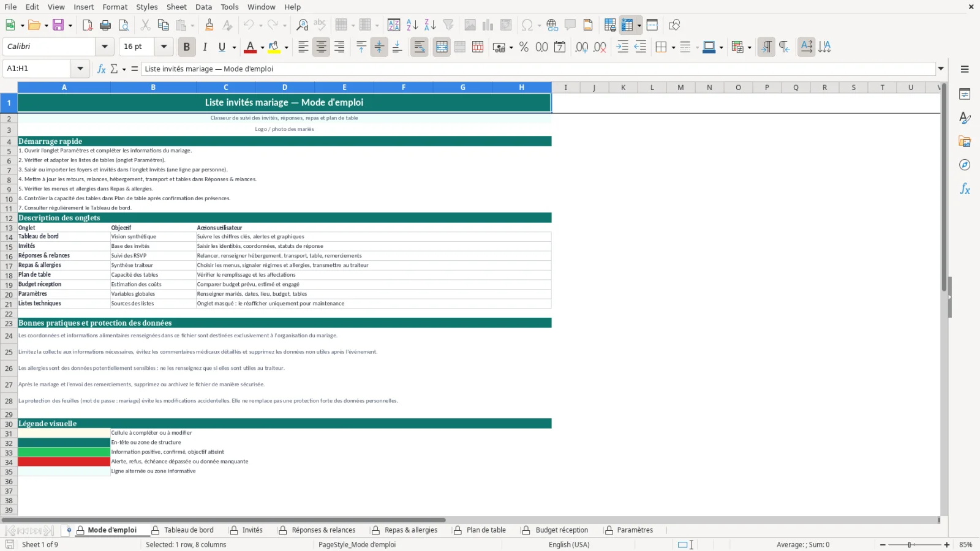The width and height of the screenshot is (980, 551).
Task: Toggle Freeze Rows and Columns
Action: 627,25
